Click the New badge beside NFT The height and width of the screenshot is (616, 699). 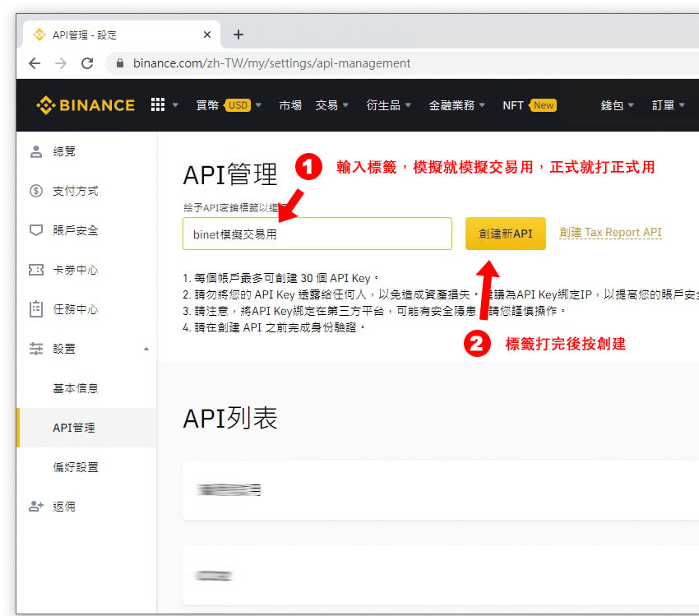point(543,105)
